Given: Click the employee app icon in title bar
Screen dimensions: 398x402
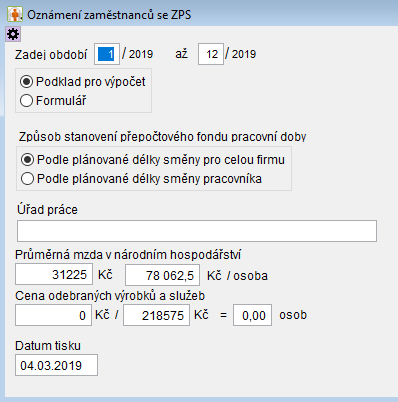Looking at the screenshot, I should tap(15, 15).
